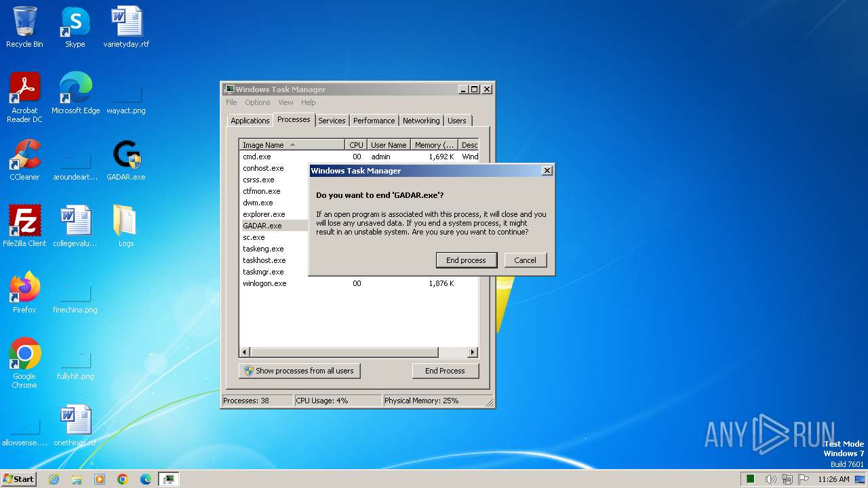Click the horizontal scrollbar right arrow

[473, 352]
